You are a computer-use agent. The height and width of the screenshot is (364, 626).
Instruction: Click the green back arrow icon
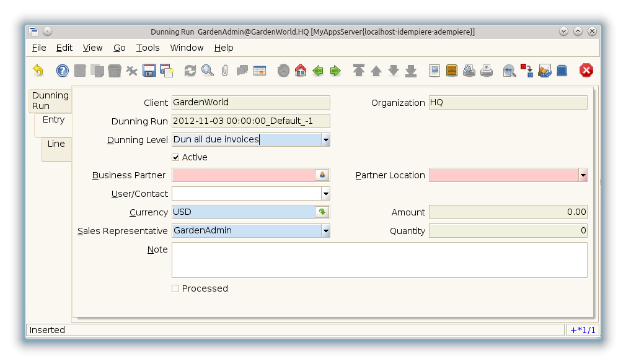(318, 71)
